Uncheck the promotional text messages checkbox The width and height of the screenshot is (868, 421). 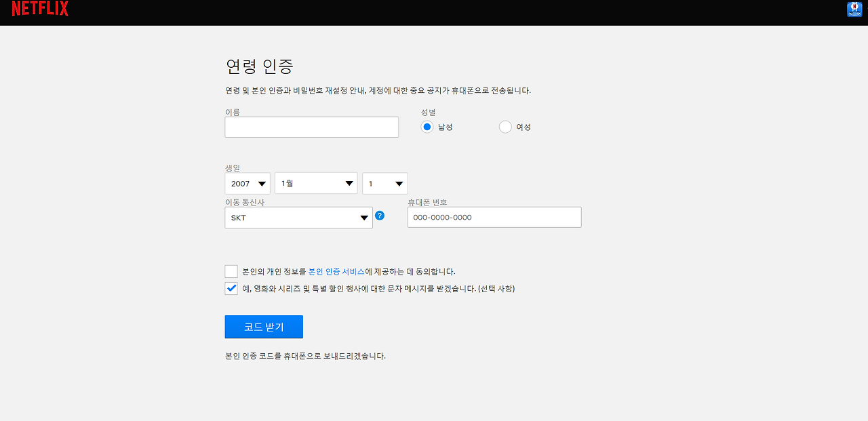[231, 288]
